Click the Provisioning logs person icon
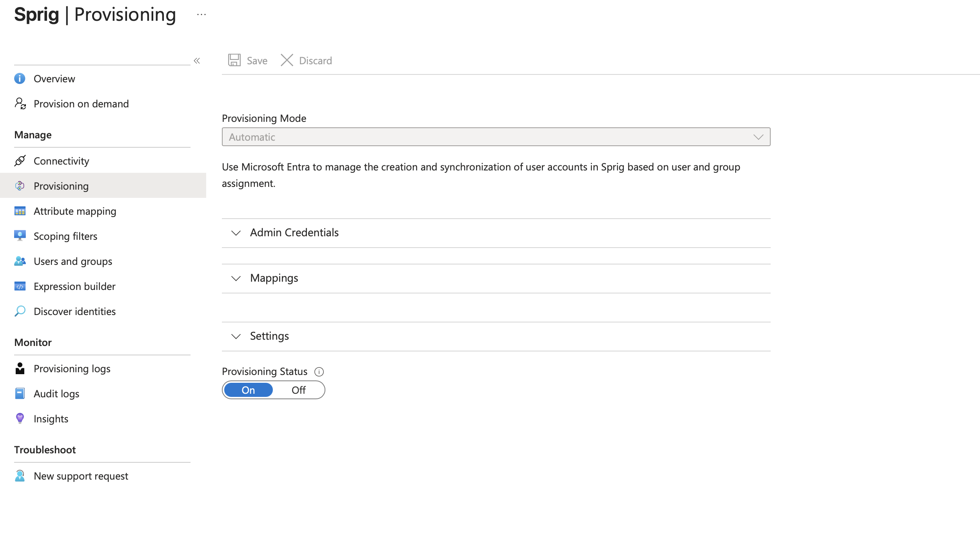 20,368
